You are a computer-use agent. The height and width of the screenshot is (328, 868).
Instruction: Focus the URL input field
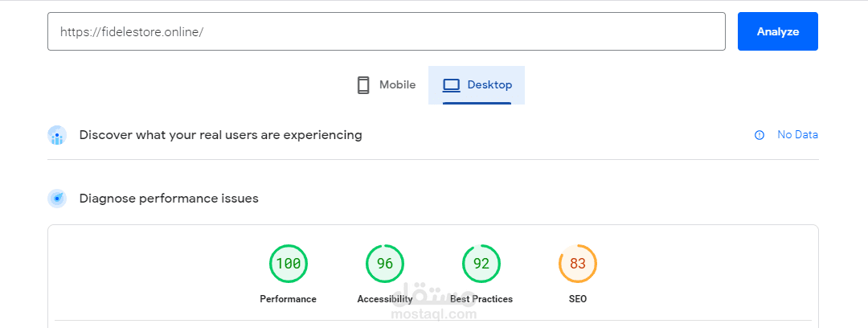(386, 31)
